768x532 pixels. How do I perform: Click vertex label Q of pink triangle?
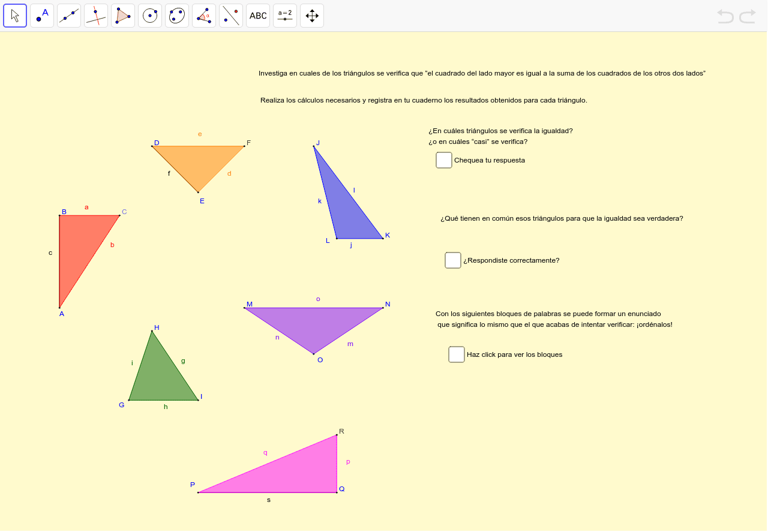[x=341, y=489]
